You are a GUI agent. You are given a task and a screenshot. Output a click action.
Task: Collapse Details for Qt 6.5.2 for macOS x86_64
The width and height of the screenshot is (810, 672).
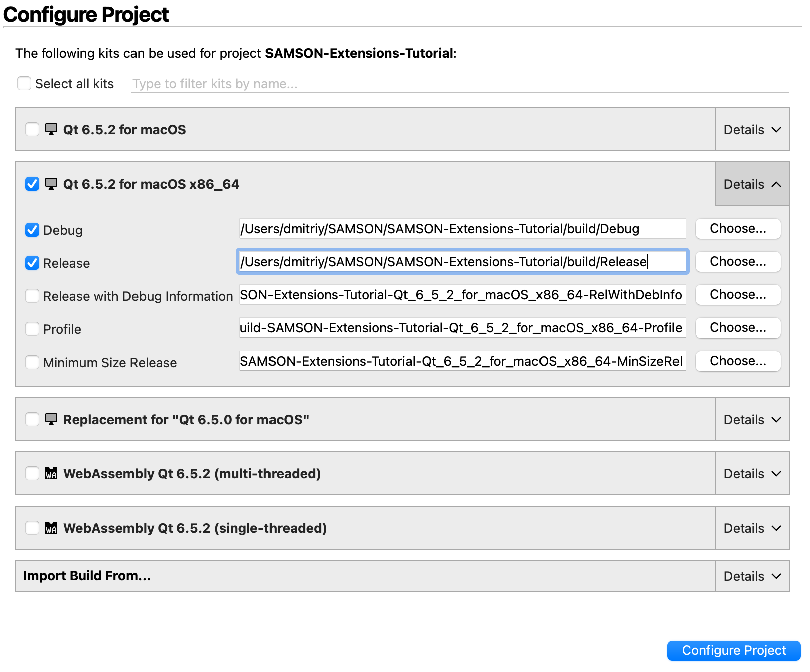click(751, 184)
